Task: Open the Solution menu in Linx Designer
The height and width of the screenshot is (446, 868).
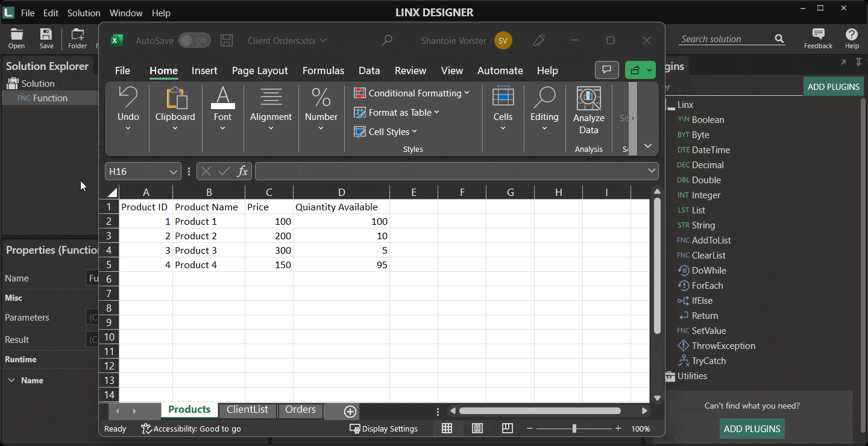Action: 84,13
